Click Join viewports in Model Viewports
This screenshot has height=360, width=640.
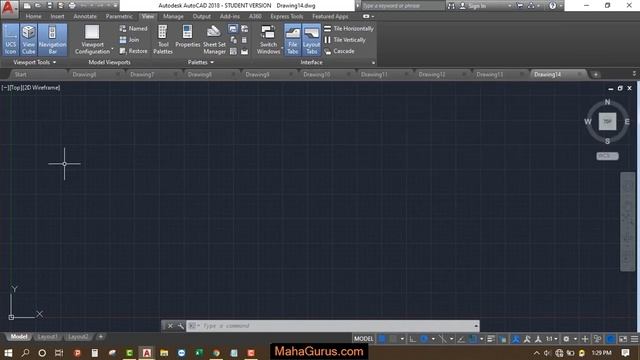click(x=129, y=40)
